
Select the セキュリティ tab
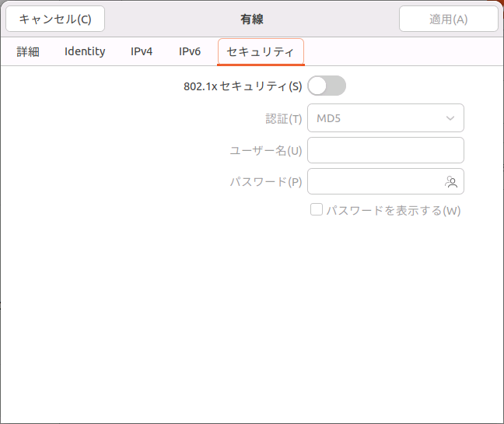point(261,52)
